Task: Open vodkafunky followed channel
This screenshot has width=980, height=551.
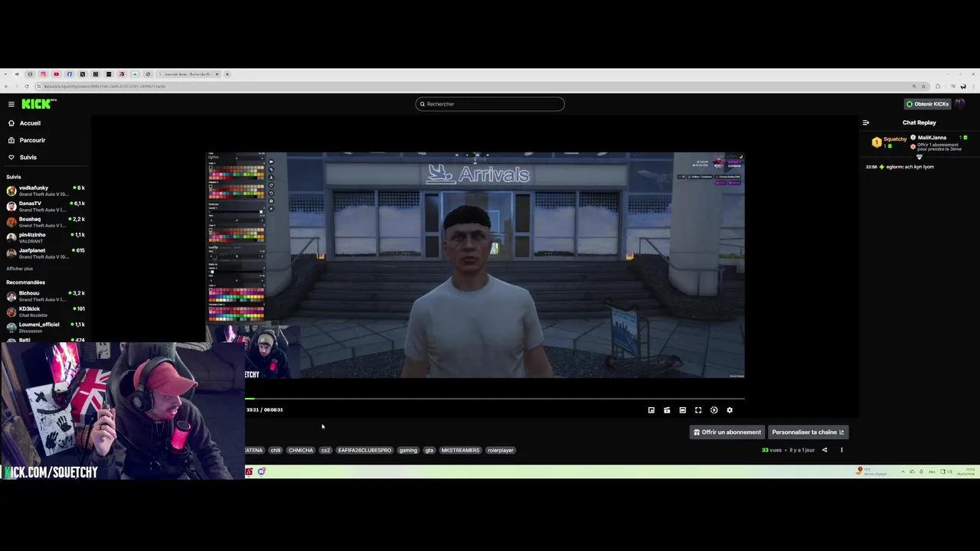Action: 46,191
